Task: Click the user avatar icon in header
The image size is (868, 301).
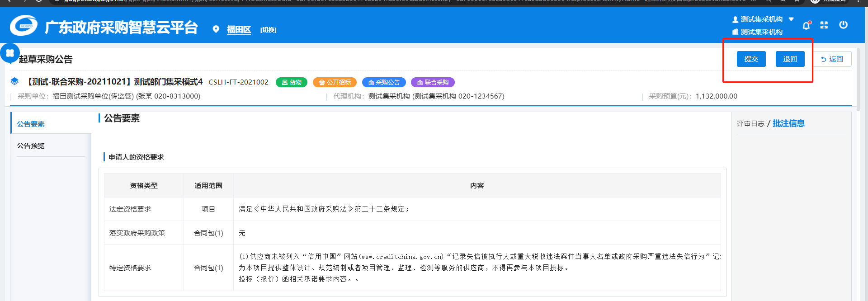Action: (735, 19)
